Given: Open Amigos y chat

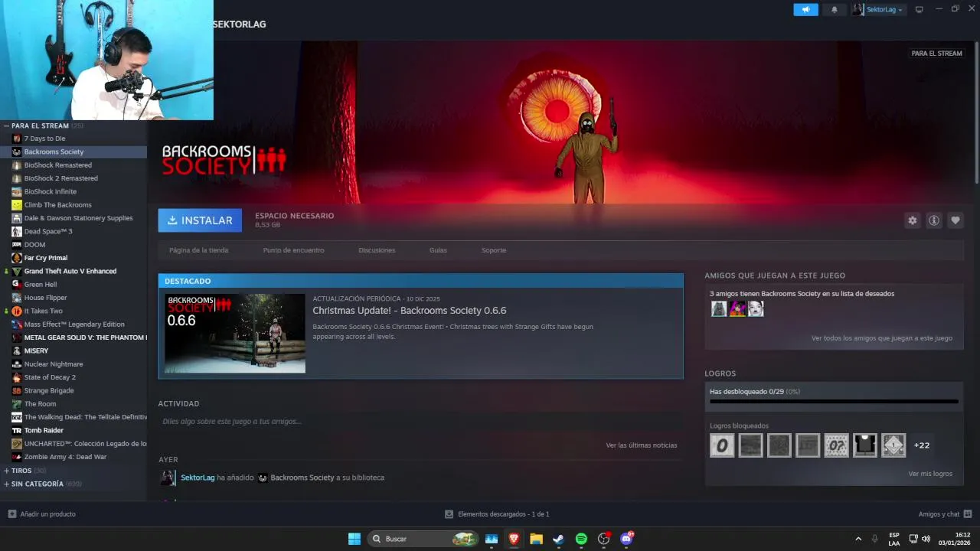Looking at the screenshot, I should 945,514.
